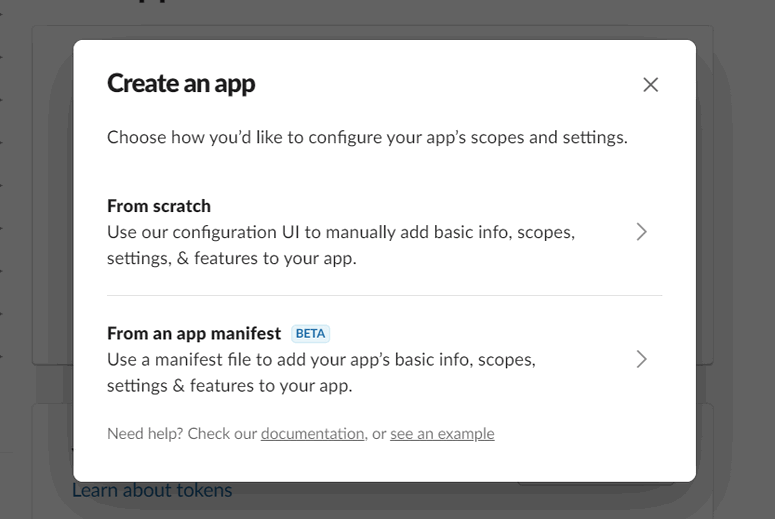Click the BETA badge
The width and height of the screenshot is (775, 519).
coord(311,334)
